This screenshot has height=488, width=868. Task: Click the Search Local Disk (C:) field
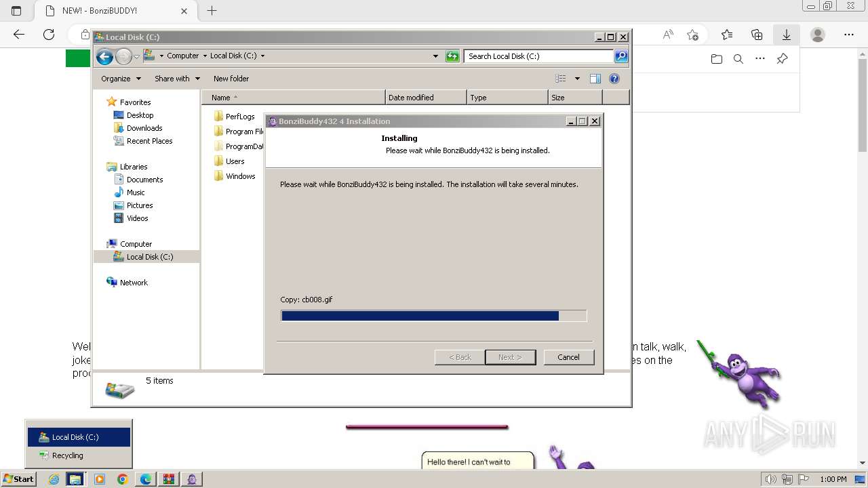(x=539, y=56)
